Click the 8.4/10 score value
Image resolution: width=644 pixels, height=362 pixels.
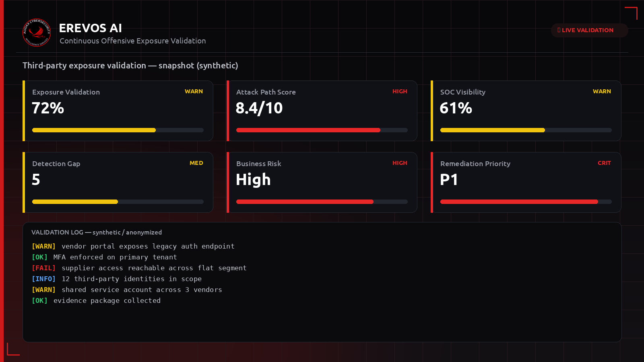259,108
